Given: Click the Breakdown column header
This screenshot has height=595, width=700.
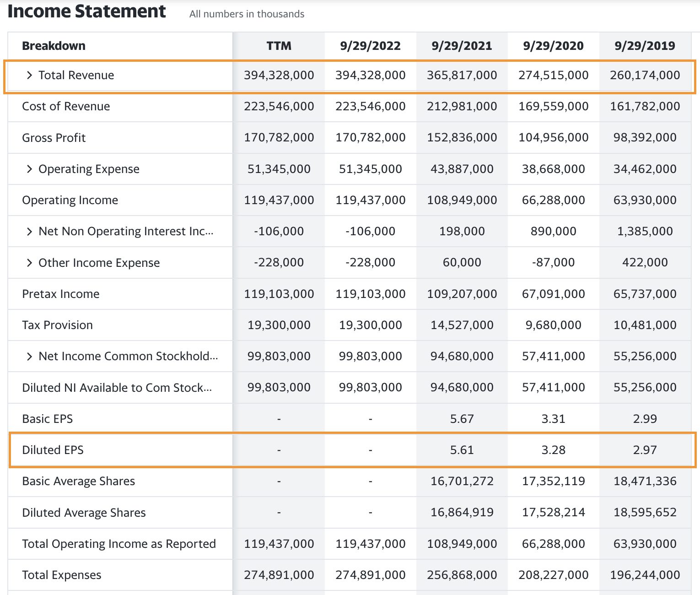Looking at the screenshot, I should point(54,45).
